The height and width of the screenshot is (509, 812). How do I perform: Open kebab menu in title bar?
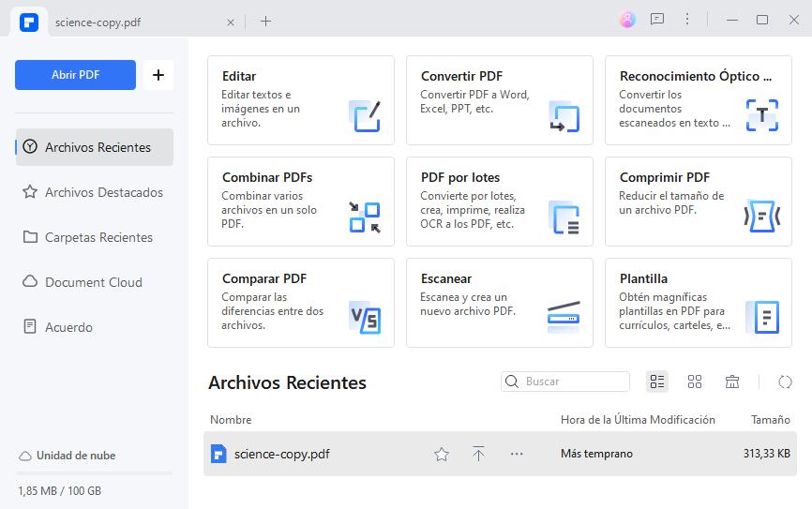687,20
